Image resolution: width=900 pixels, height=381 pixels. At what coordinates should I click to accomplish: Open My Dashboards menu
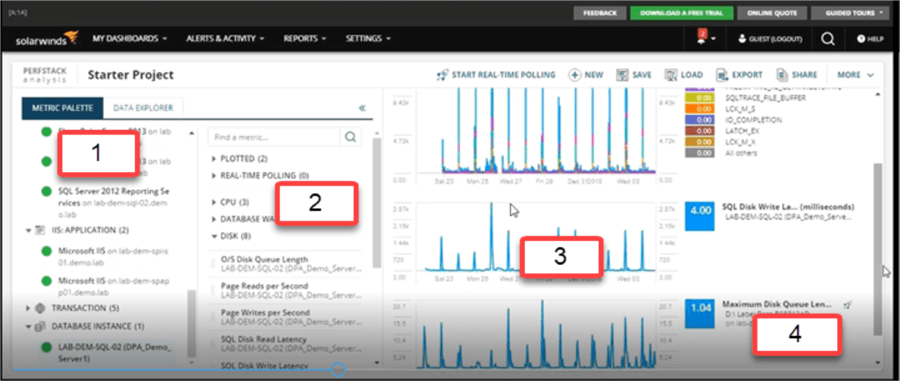(x=130, y=39)
